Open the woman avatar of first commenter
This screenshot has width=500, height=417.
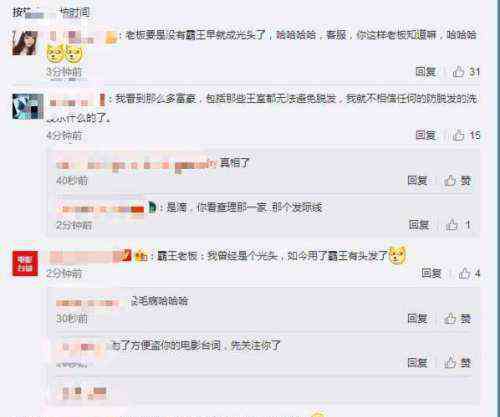[25, 43]
